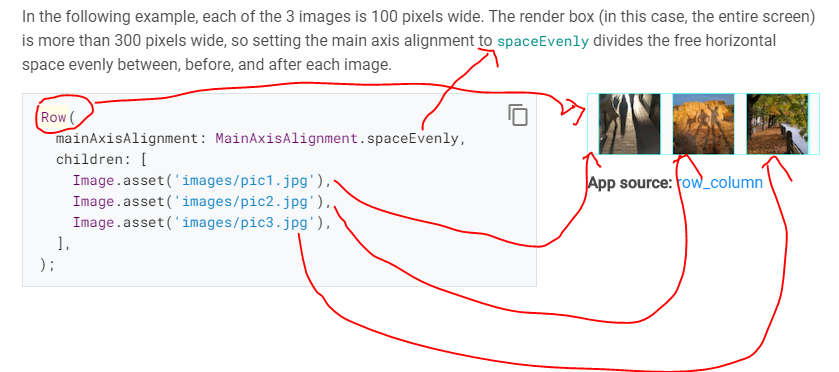Click the closing ); at code end
Image resolution: width=839 pixels, height=372 pixels.
pyautogui.click(x=47, y=265)
